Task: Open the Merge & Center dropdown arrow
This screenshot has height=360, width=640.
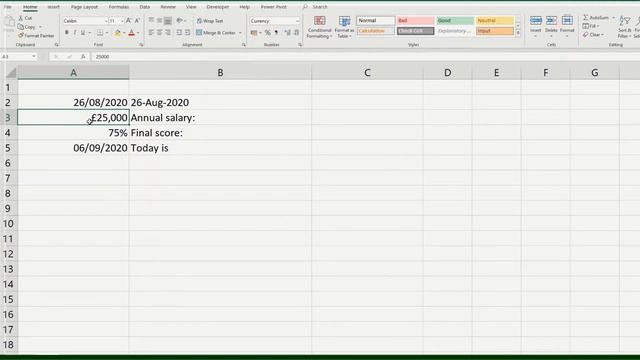Action: click(x=240, y=33)
